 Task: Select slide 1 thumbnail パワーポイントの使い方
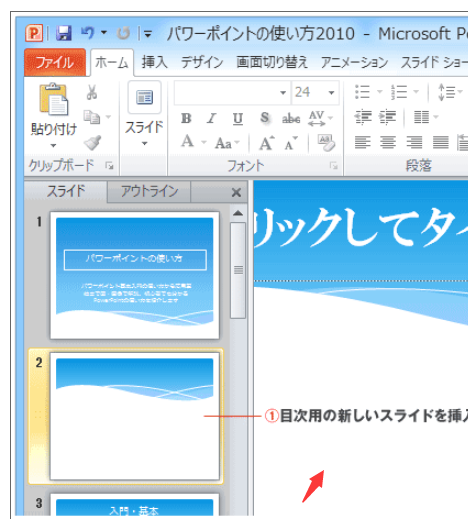click(135, 275)
